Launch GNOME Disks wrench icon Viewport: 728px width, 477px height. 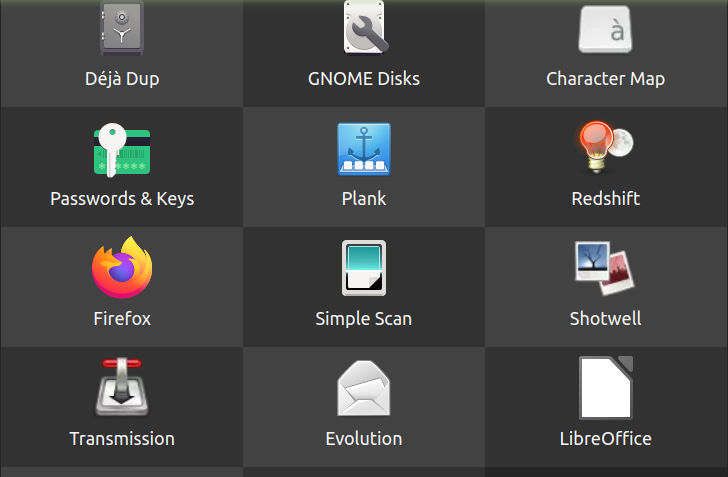[365, 27]
